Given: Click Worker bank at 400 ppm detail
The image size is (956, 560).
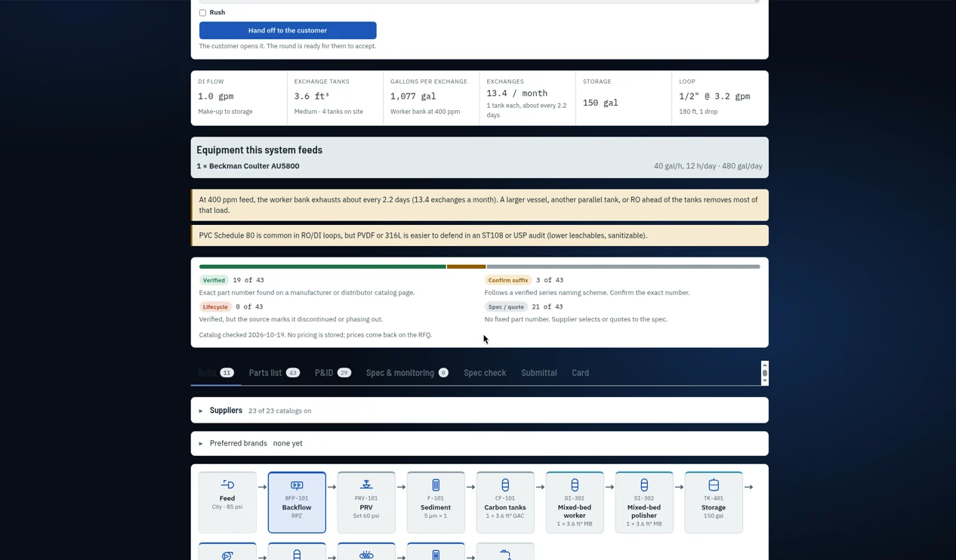Looking at the screenshot, I should (x=425, y=112).
